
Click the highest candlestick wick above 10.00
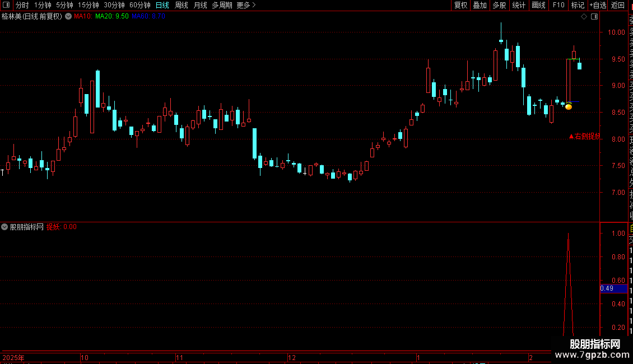coord(501,30)
